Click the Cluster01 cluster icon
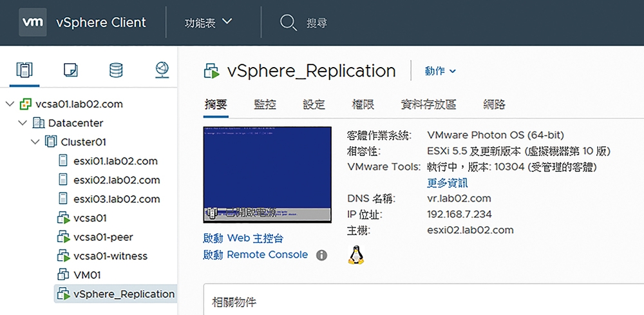 click(x=50, y=142)
